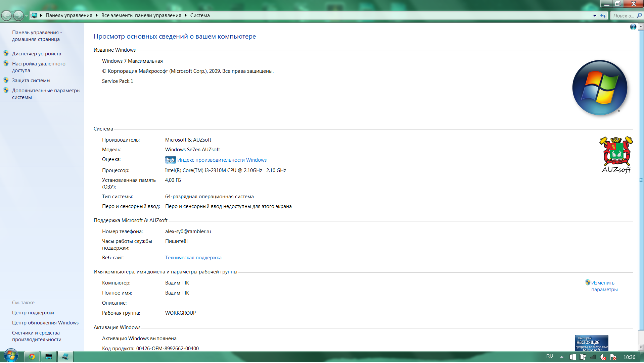
Task: Click Изменить параметры link
Action: click(x=604, y=286)
